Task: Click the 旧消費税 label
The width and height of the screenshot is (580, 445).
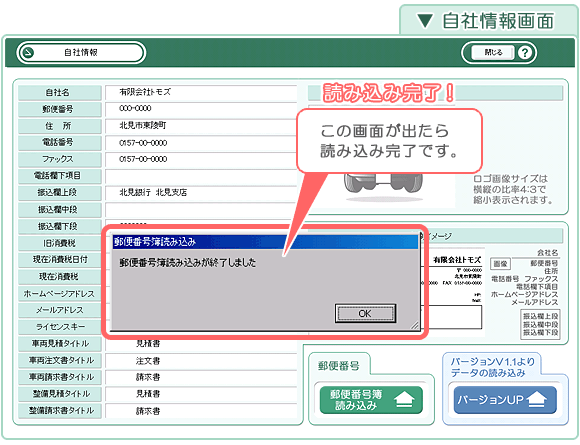Action: pyautogui.click(x=60, y=243)
